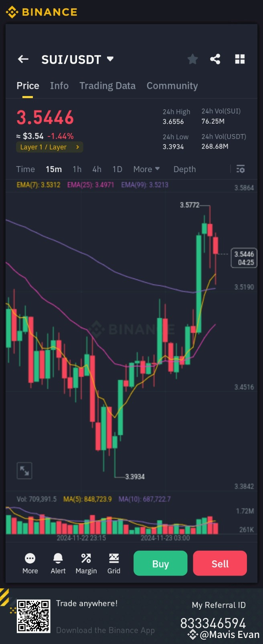
Task: Open the chart settings icon beside Depth
Action: click(240, 169)
